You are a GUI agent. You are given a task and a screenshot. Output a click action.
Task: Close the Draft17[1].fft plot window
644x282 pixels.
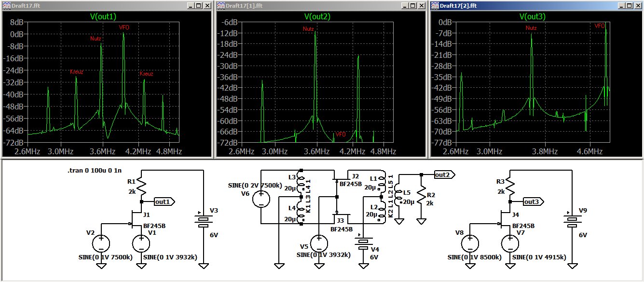pyautogui.click(x=421, y=5)
